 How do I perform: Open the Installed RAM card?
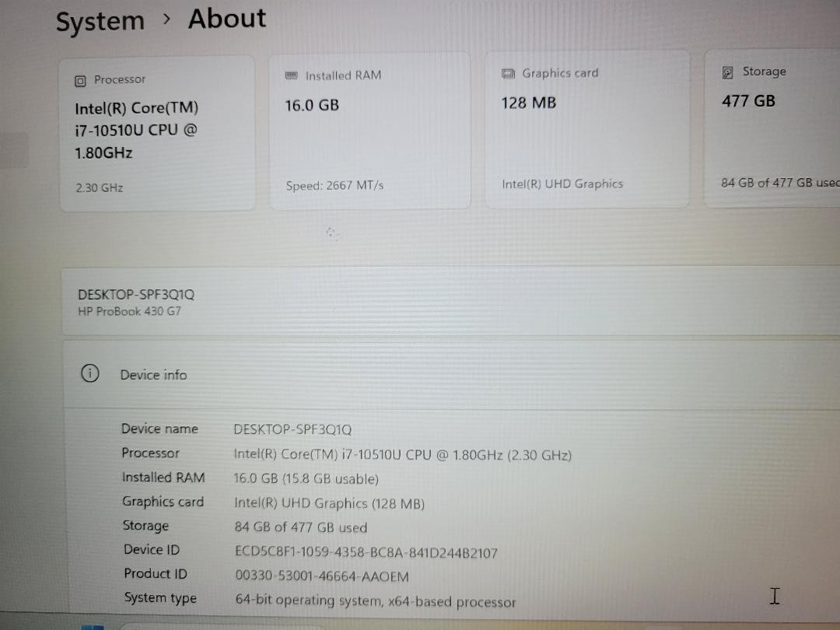tap(369, 131)
